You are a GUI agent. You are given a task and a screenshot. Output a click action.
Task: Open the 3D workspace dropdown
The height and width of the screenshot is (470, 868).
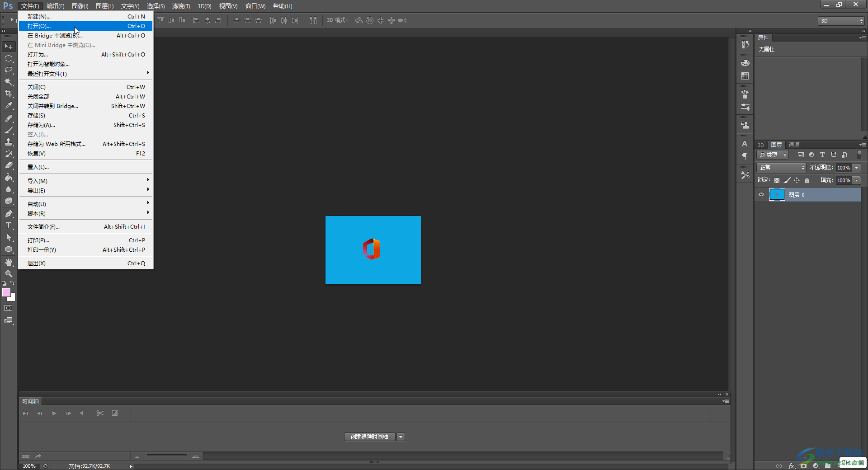[x=841, y=21]
